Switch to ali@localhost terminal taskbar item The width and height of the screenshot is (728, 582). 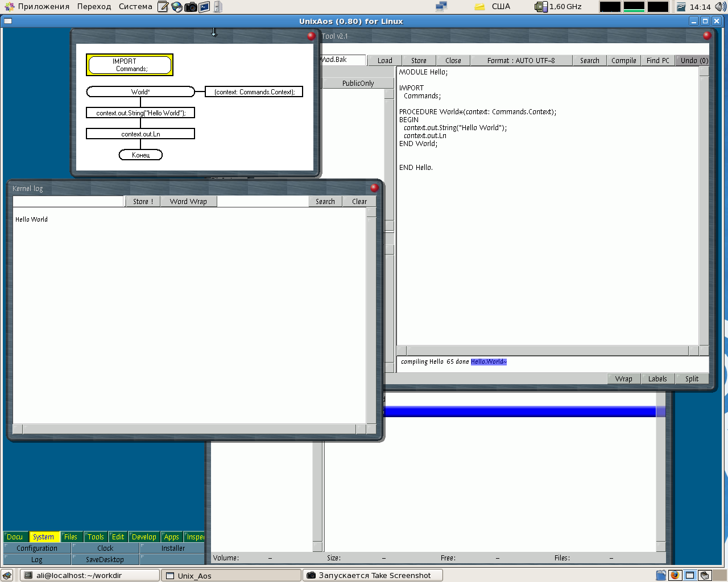[x=90, y=575]
